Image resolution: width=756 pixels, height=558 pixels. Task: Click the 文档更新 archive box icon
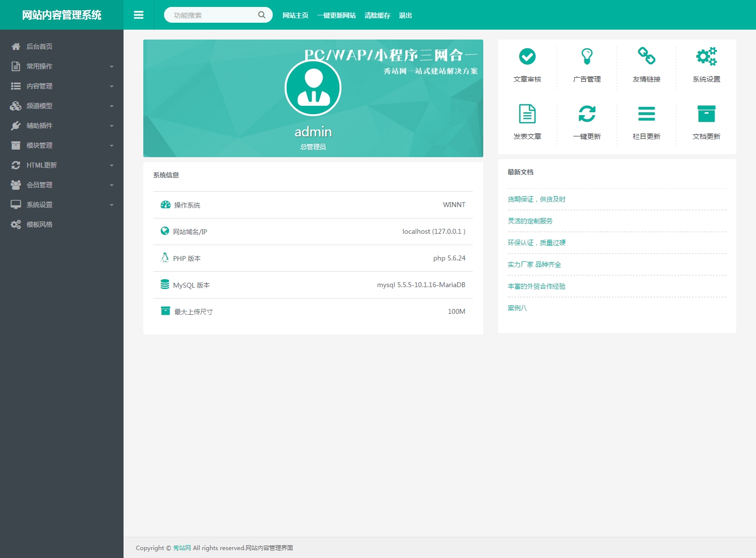click(706, 114)
